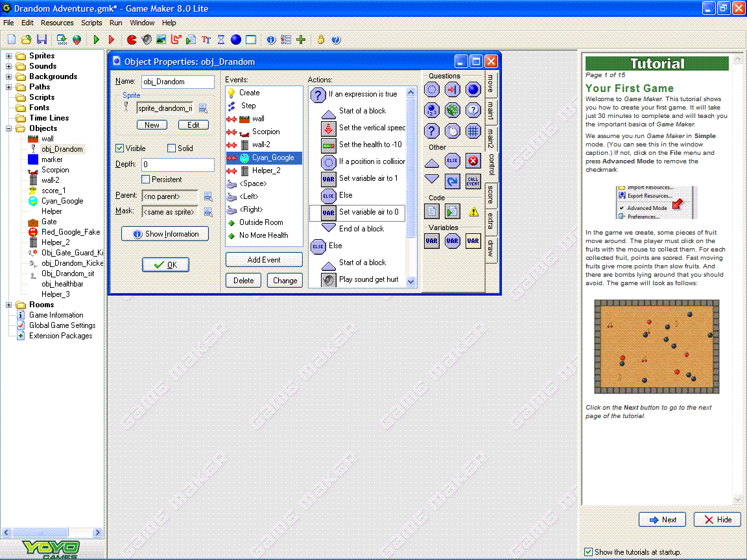Uncheck the Visible checkbox
This screenshot has height=560, width=747.
(x=119, y=148)
